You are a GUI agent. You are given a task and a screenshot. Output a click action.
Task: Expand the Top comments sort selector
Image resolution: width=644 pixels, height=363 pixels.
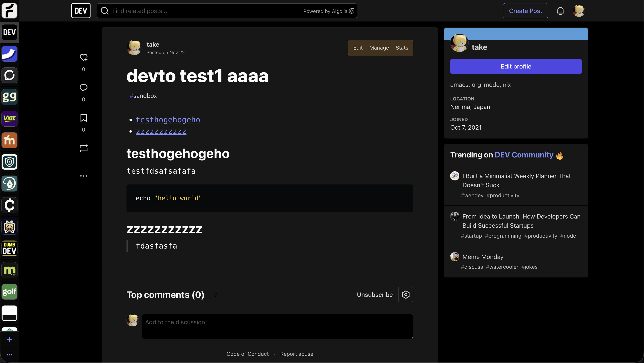coord(216,295)
